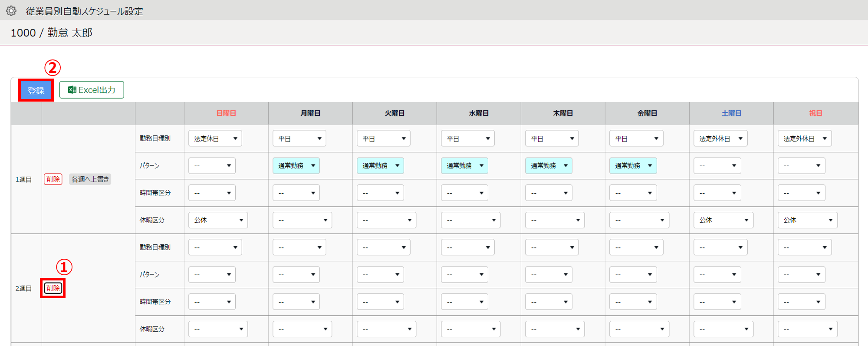Open week 2 Friday 勤務日種別 dropdown

click(636, 247)
